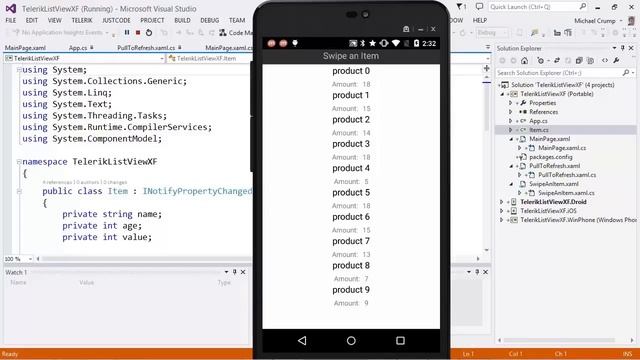Expand the TelerikListViewXF.iOS project
Screen dimensions: 640x360
pos(502,211)
